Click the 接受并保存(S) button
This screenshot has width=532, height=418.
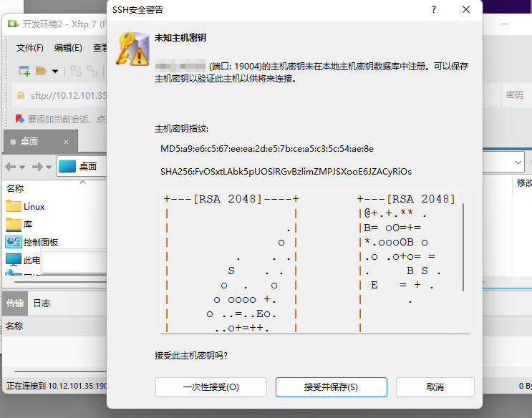point(331,387)
